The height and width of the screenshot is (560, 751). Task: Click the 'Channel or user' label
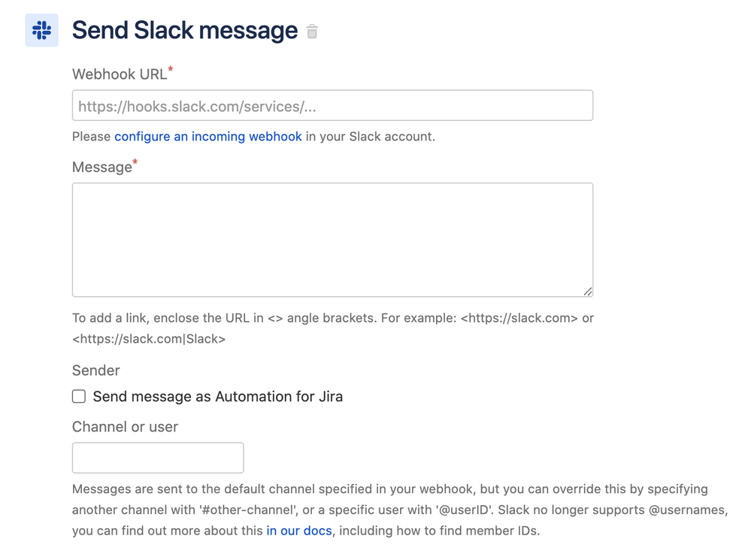pos(125,427)
